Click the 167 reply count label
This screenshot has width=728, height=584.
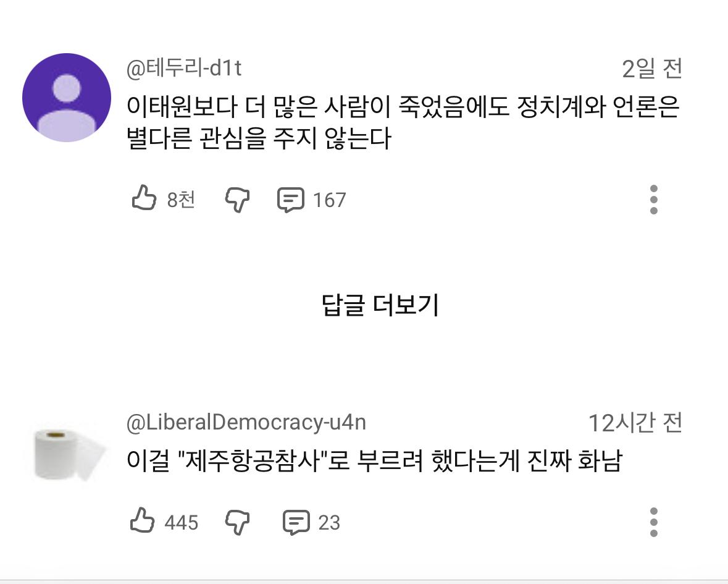[x=330, y=199]
